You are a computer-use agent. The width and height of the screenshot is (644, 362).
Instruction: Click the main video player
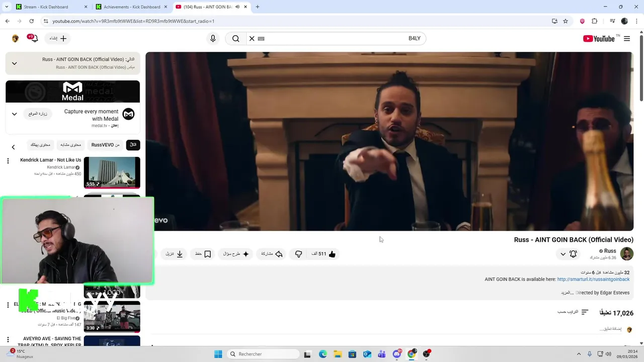click(389, 141)
